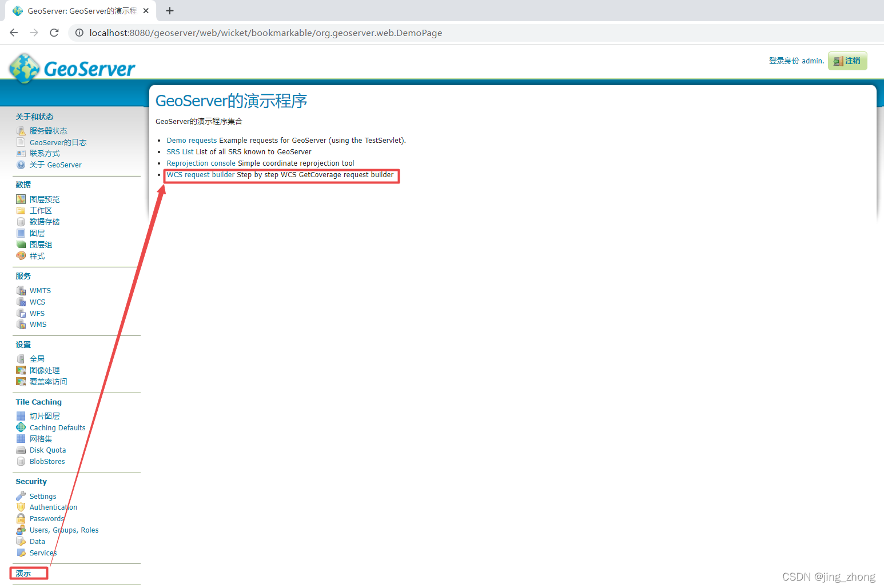Open 工作区 in the sidebar
Viewport: 884px width, 588px height.
(41, 210)
